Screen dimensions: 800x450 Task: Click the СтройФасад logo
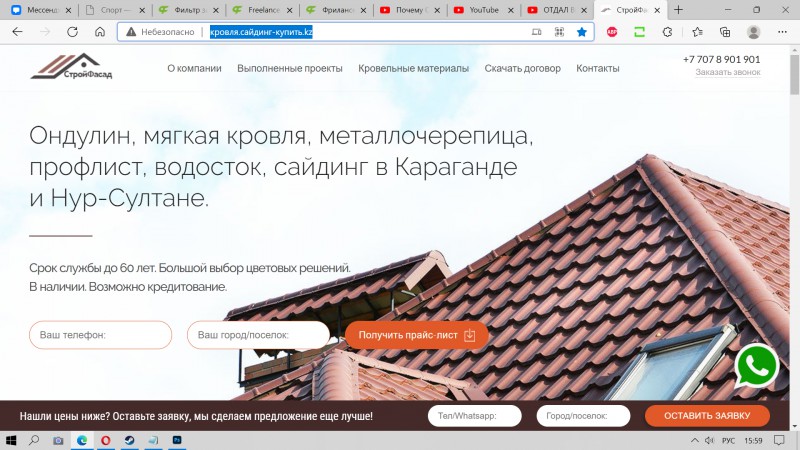[x=71, y=67]
